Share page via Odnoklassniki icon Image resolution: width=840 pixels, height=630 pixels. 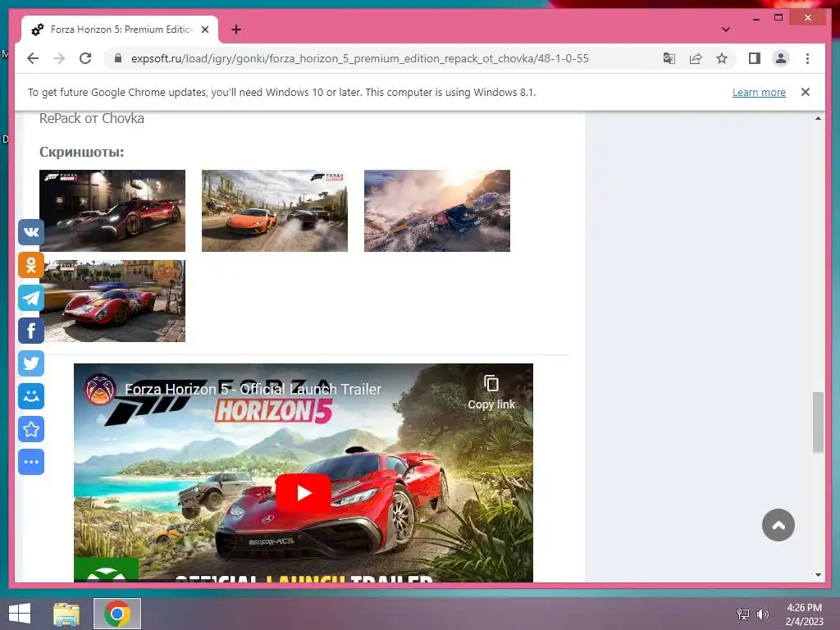point(31,265)
